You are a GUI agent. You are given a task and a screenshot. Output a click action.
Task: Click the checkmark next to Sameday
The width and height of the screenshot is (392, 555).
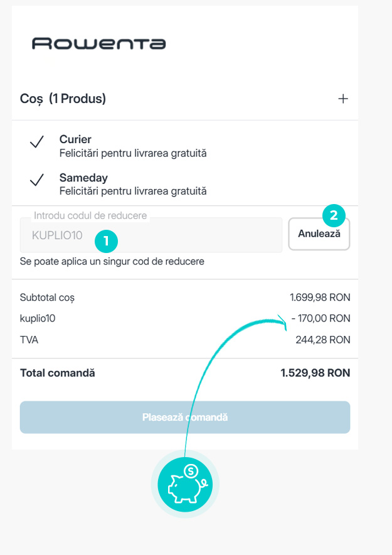pyautogui.click(x=37, y=181)
